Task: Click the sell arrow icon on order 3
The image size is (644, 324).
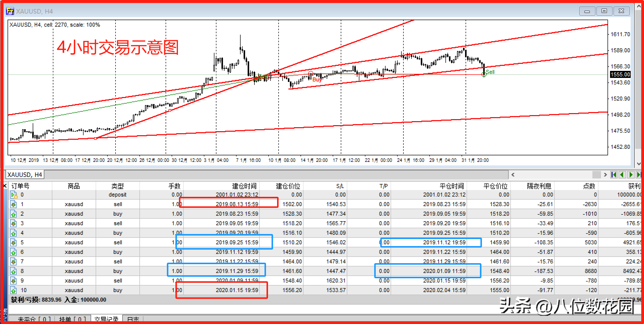Action: 14,223
